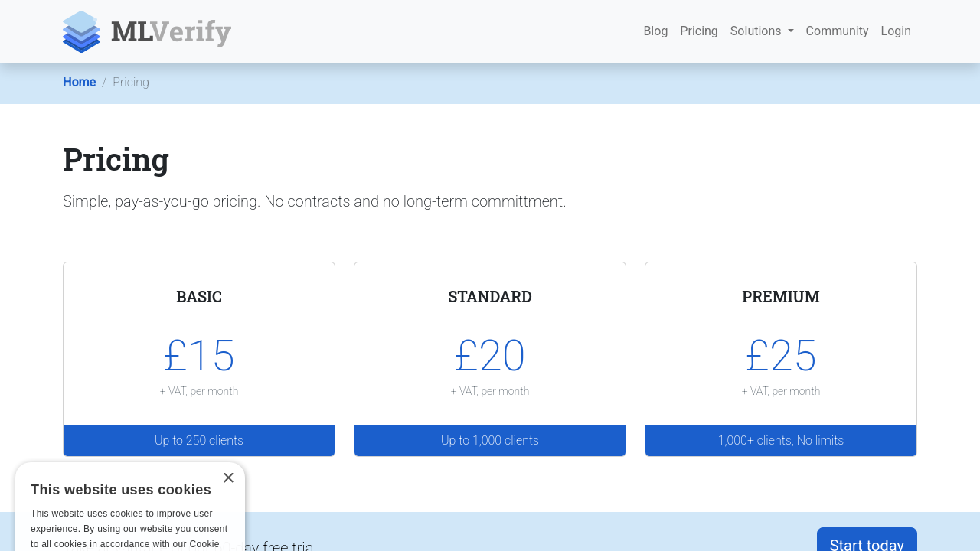
Task: Click the MLVerify layered logo icon
Action: (x=81, y=31)
